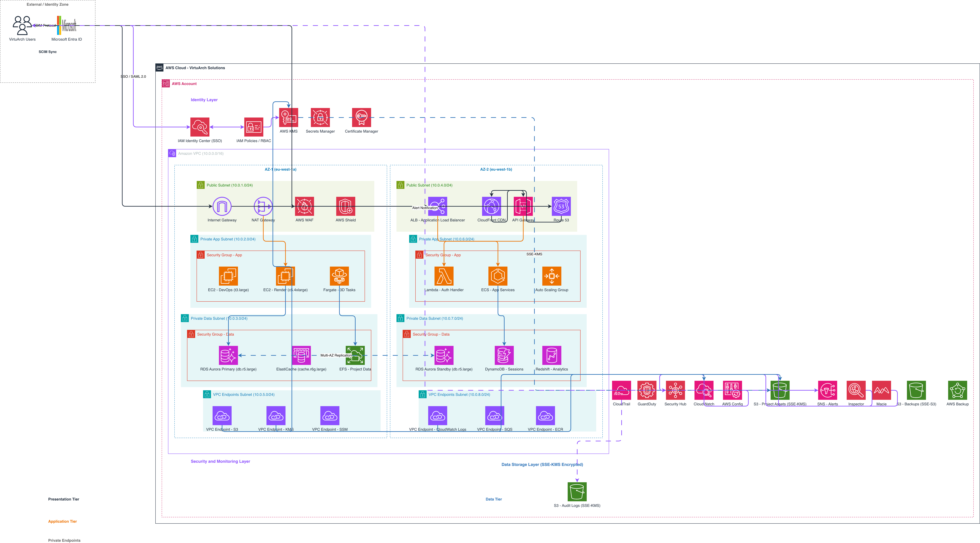This screenshot has width=980, height=543.
Task: Click the IAM Policies / RBAC icon
Action: click(254, 127)
